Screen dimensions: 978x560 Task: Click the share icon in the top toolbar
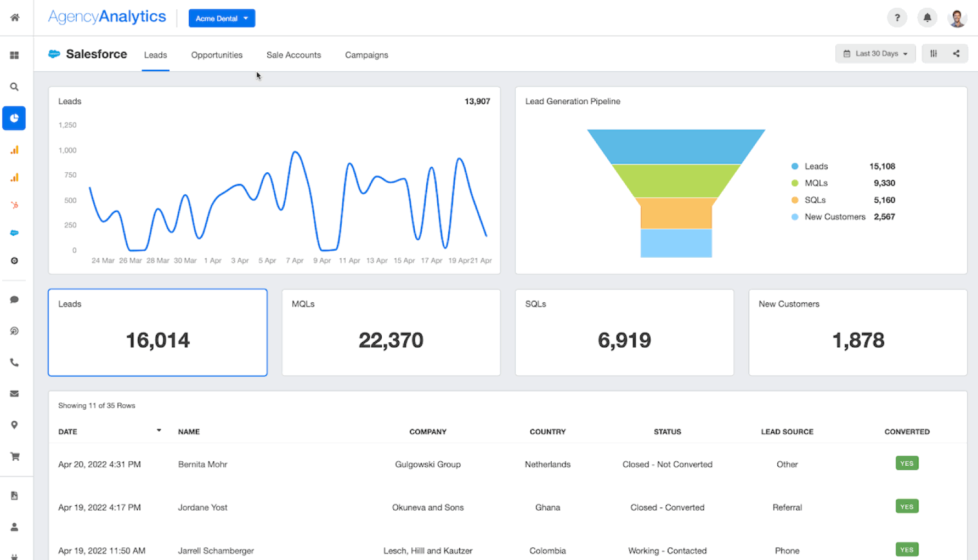pyautogui.click(x=956, y=53)
